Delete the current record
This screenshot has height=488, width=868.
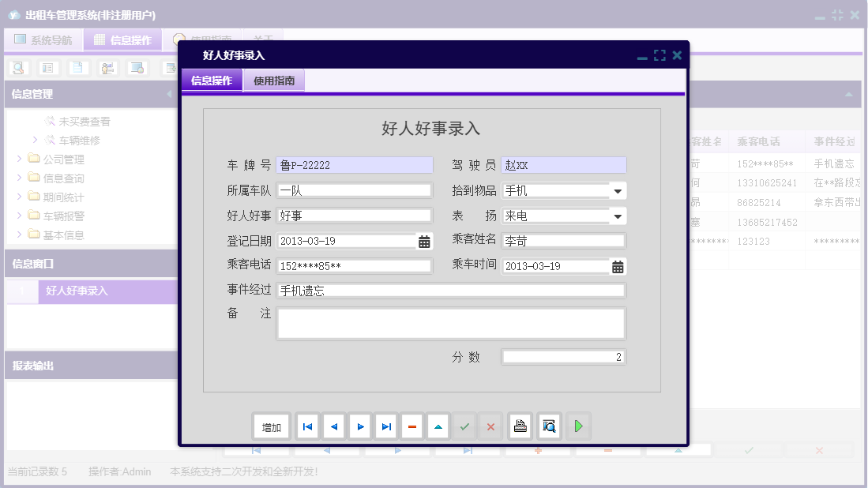coord(411,426)
